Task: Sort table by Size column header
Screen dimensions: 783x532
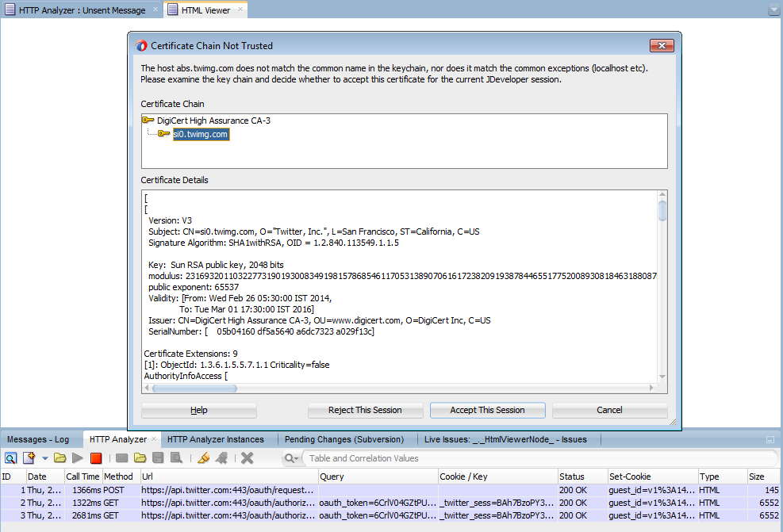Action: tap(763, 477)
